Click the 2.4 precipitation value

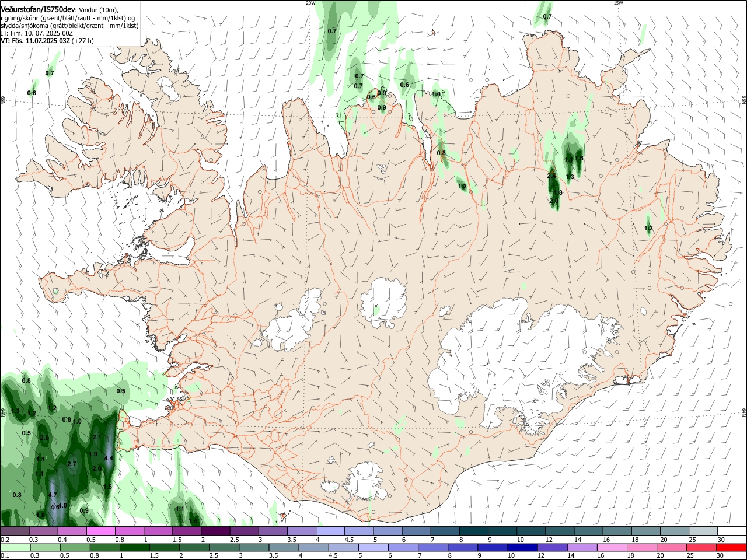[551, 176]
